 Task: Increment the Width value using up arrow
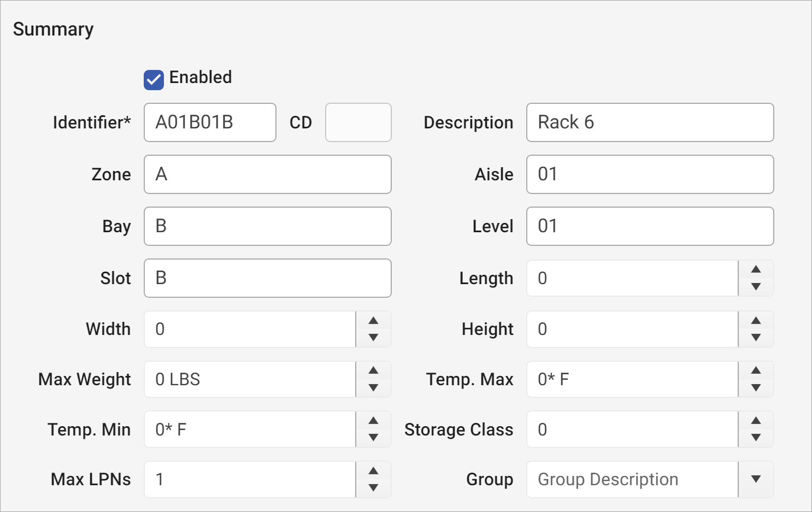(x=373, y=321)
